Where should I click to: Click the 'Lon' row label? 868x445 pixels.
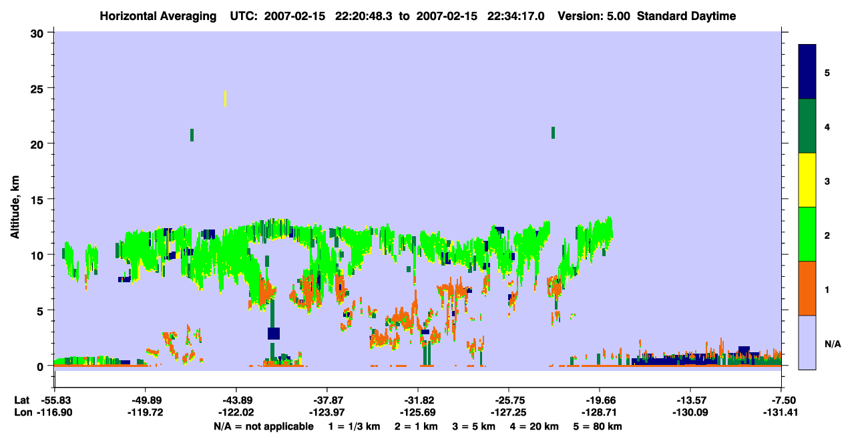pos(22,412)
